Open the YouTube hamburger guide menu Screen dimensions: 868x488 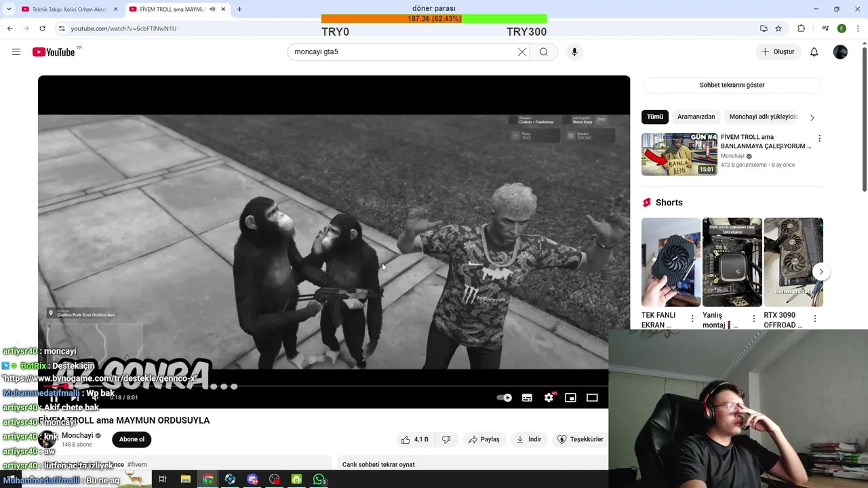(x=16, y=52)
